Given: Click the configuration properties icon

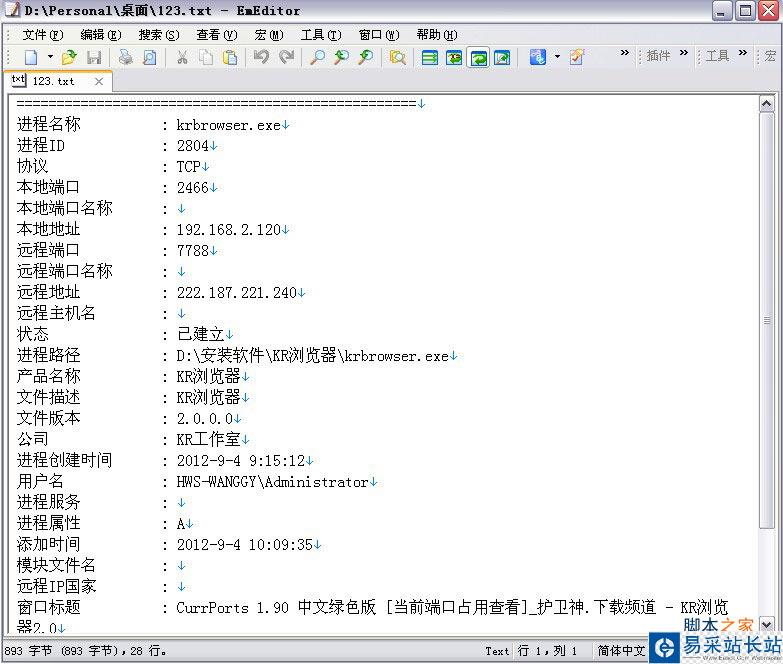Looking at the screenshot, I should [538, 57].
